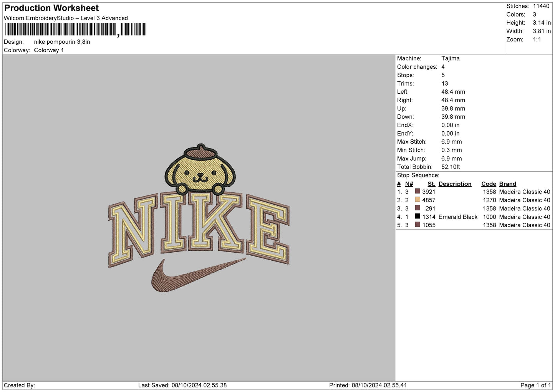Click code 1000 in the stop sequence
Image resolution: width=555 pixels, height=392 pixels.
489,217
